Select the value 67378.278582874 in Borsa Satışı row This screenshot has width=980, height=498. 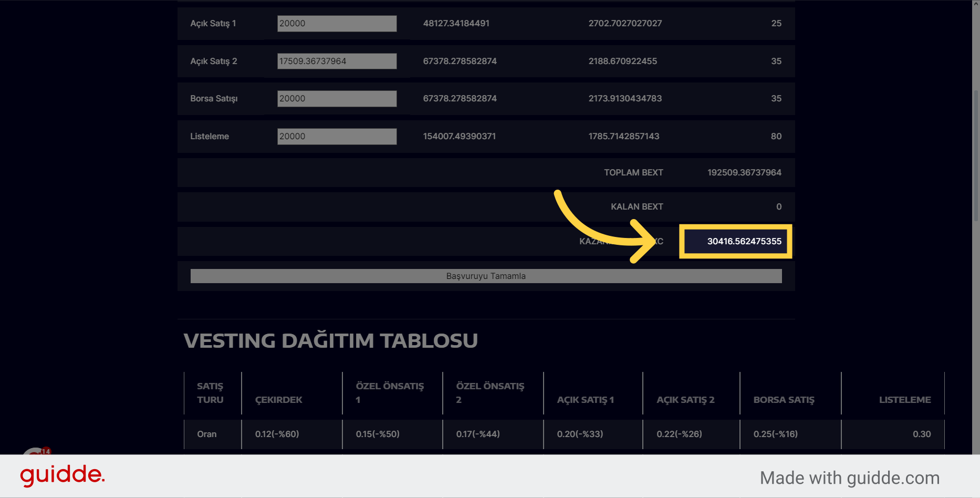pos(460,98)
